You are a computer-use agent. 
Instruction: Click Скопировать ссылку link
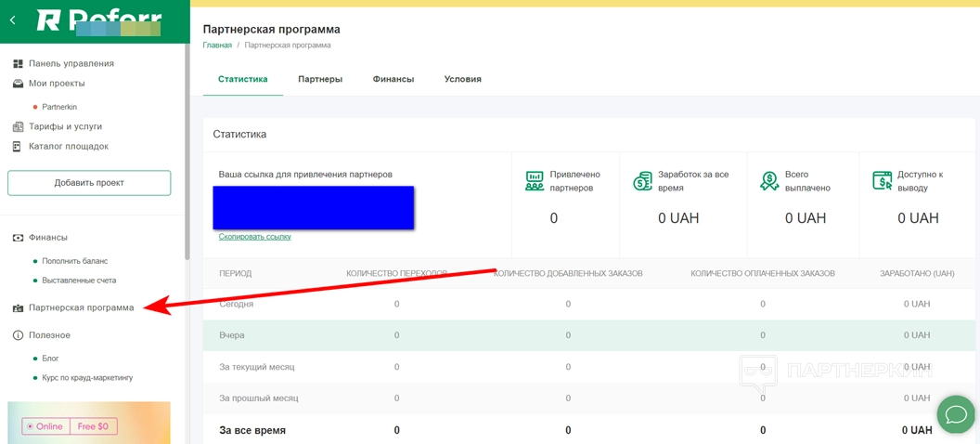point(255,236)
